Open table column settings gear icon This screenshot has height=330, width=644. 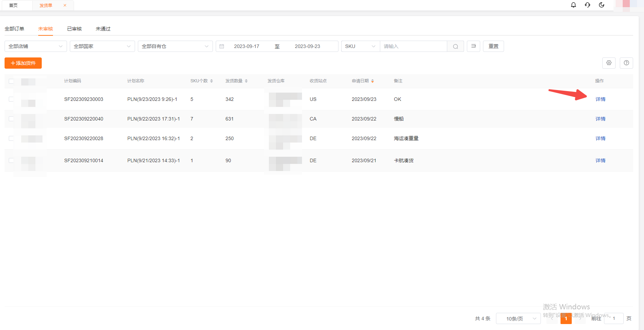609,63
